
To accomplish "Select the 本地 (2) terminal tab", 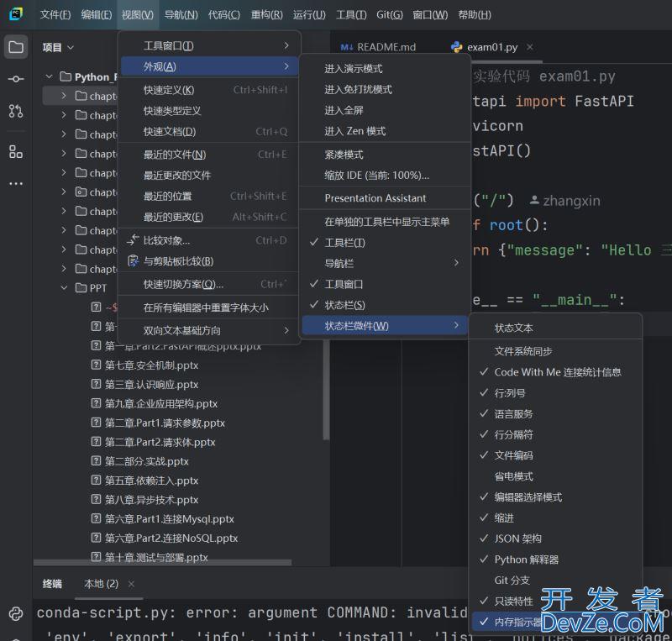I will pyautogui.click(x=101, y=584).
